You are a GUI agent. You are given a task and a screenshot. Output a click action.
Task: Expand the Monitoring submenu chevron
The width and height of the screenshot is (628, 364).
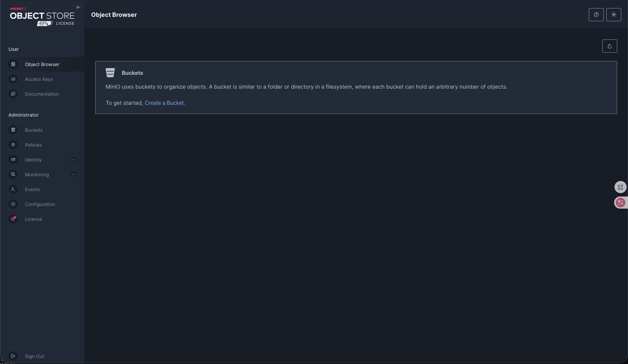pyautogui.click(x=73, y=175)
